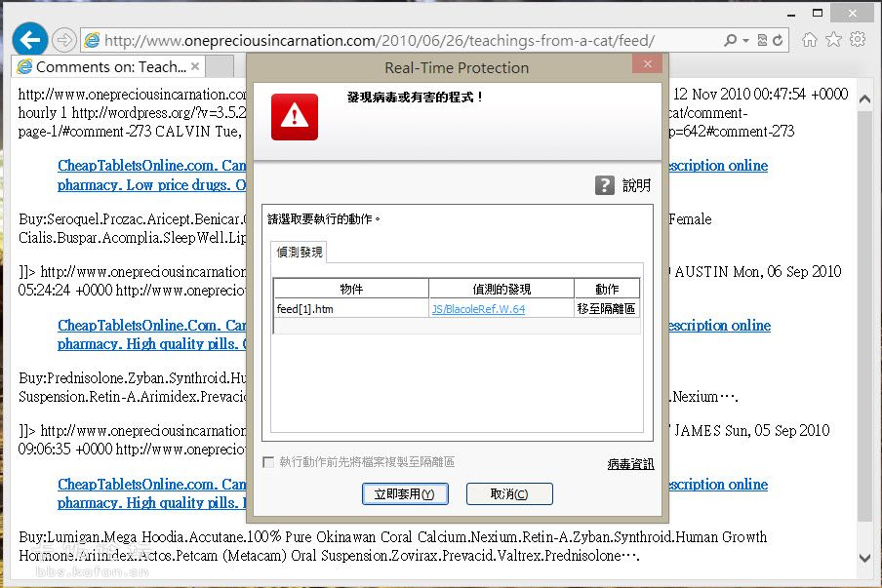
Task: Click the browser forward arrow button
Action: (64, 40)
